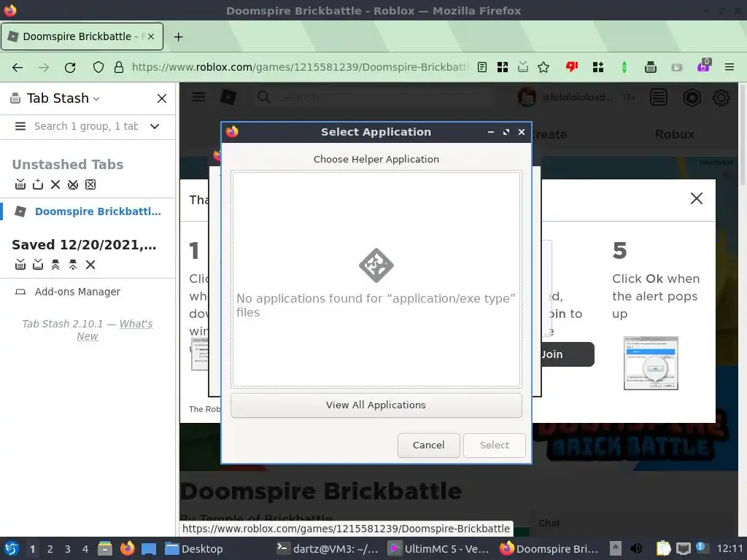Stash this tab from address bar icon

523,67
